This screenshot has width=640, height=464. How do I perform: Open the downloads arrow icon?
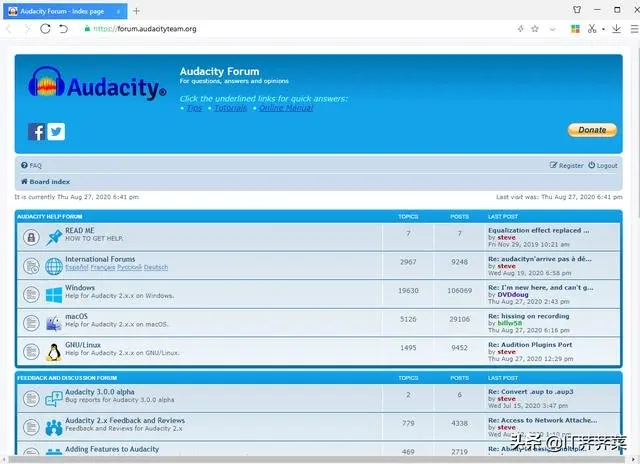(x=616, y=29)
